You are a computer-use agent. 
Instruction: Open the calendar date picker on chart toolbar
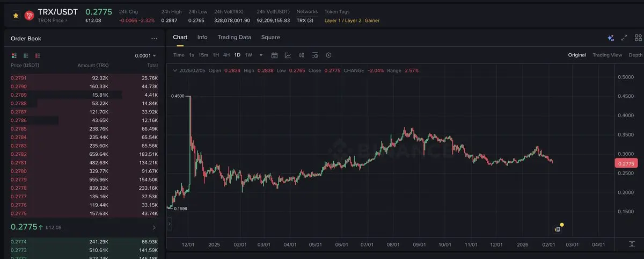point(274,55)
